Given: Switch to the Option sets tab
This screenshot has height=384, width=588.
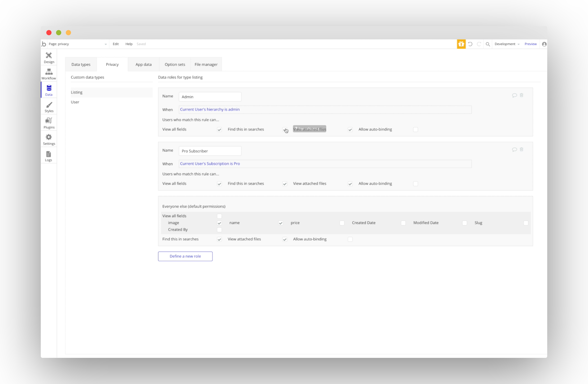Looking at the screenshot, I should tap(175, 64).
